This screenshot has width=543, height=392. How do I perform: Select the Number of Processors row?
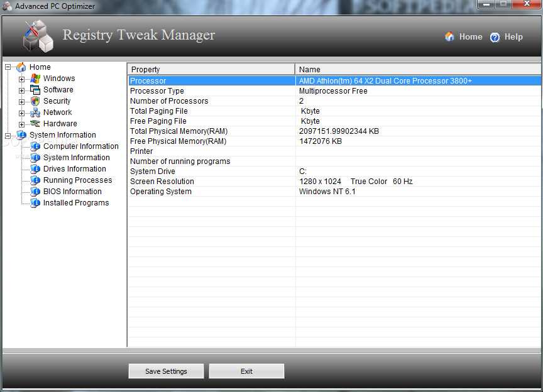334,101
